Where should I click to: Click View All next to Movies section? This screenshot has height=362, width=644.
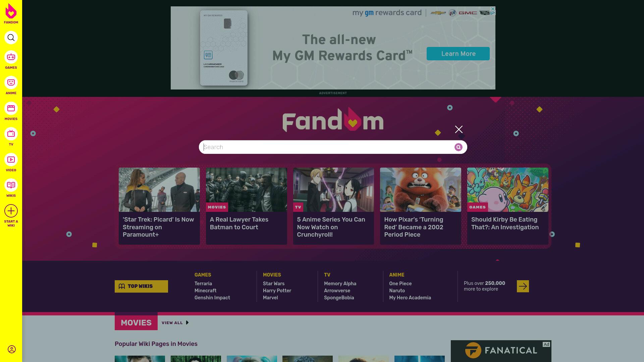[175, 323]
